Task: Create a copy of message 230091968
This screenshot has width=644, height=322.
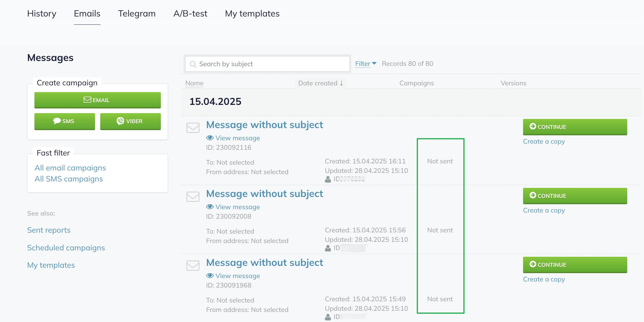Action: (x=544, y=279)
